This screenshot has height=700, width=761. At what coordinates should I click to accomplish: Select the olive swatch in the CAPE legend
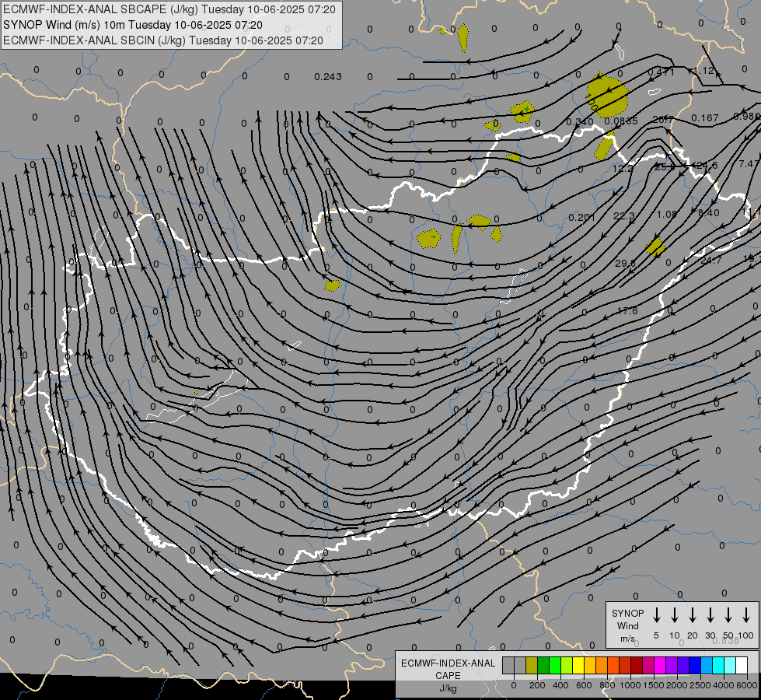(532, 666)
